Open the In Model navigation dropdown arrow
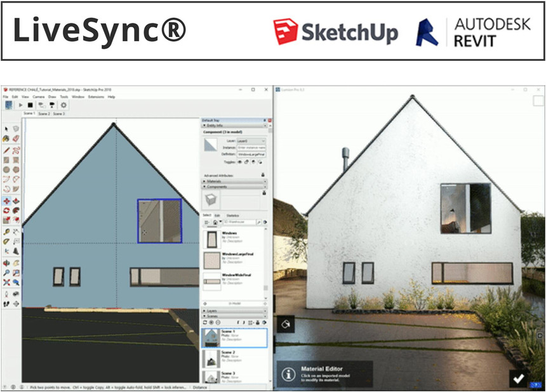546x392 pixels. point(220,222)
